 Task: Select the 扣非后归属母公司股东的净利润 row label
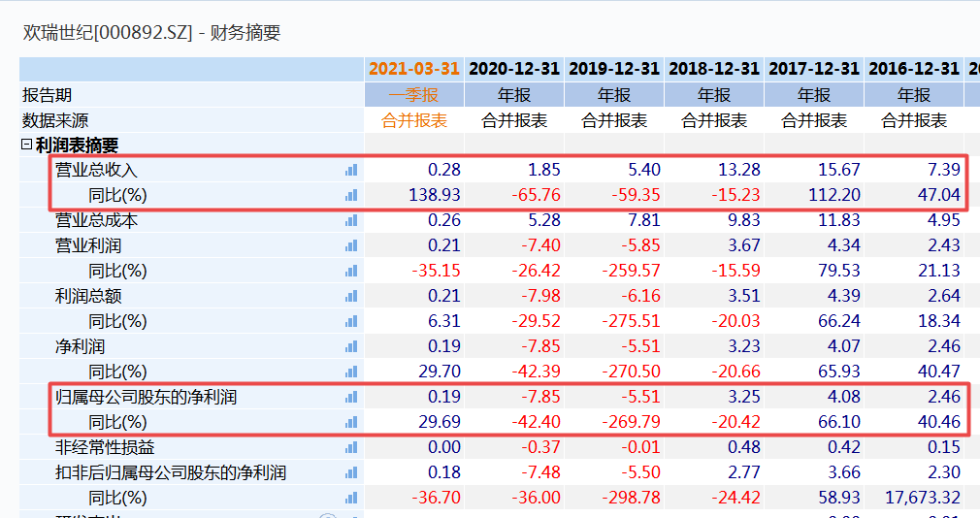pyautogui.click(x=171, y=472)
